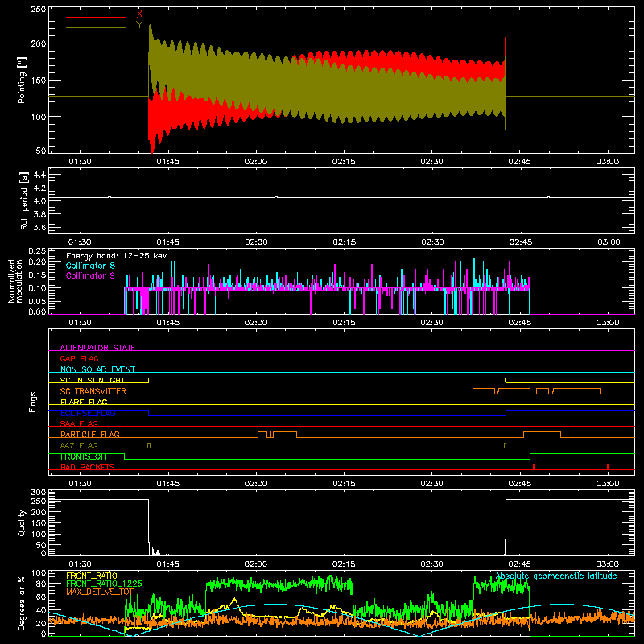Select the PARTICLE_FLAG label

(90, 434)
